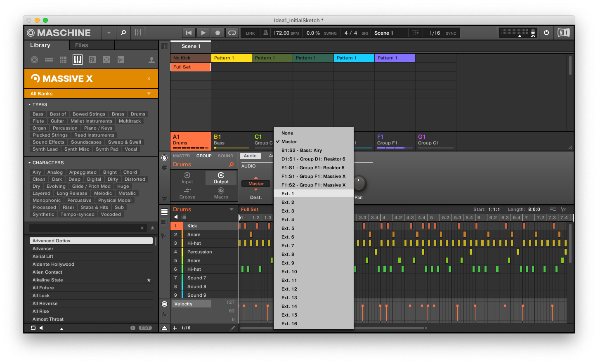Toggle the Loop transport button
Screen dimensions: 598x364
(x=232, y=33)
